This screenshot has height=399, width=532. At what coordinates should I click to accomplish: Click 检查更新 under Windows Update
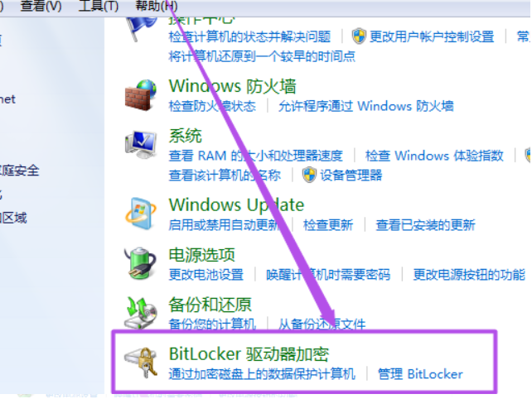pos(328,225)
